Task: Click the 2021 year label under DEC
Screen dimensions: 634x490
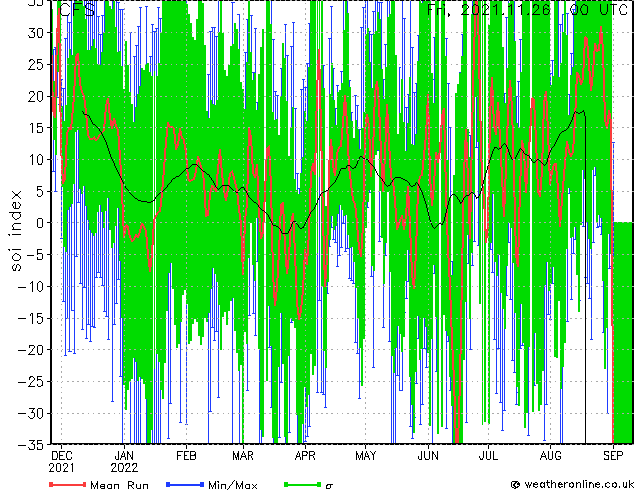Action: [x=61, y=468]
